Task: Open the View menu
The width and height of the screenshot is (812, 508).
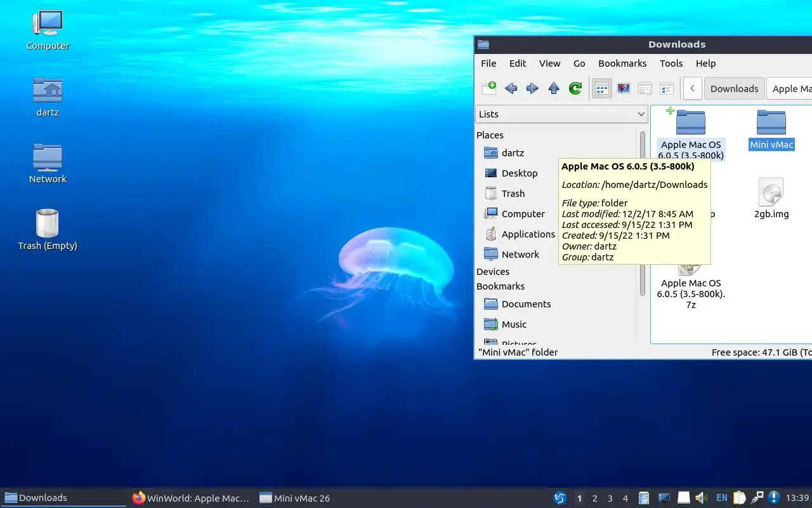Action: [549, 63]
